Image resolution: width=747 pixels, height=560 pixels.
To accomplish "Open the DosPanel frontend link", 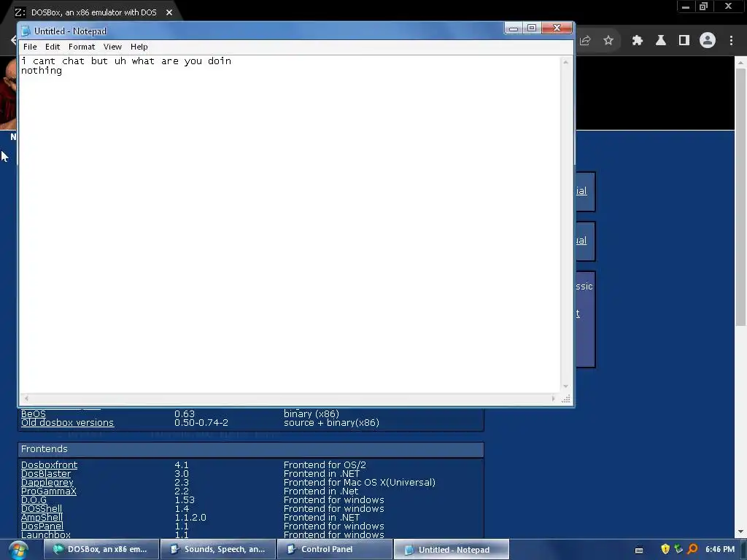I will coord(42,526).
